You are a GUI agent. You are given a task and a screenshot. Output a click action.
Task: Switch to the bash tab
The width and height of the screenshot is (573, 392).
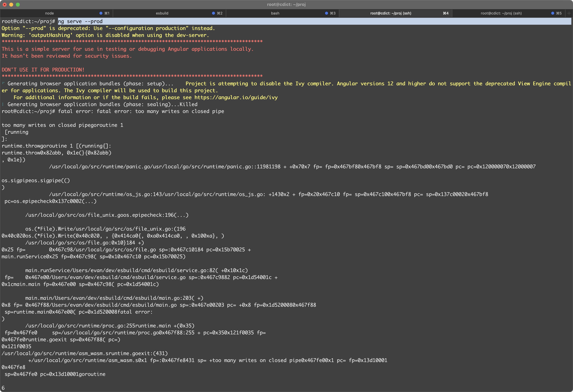[275, 13]
